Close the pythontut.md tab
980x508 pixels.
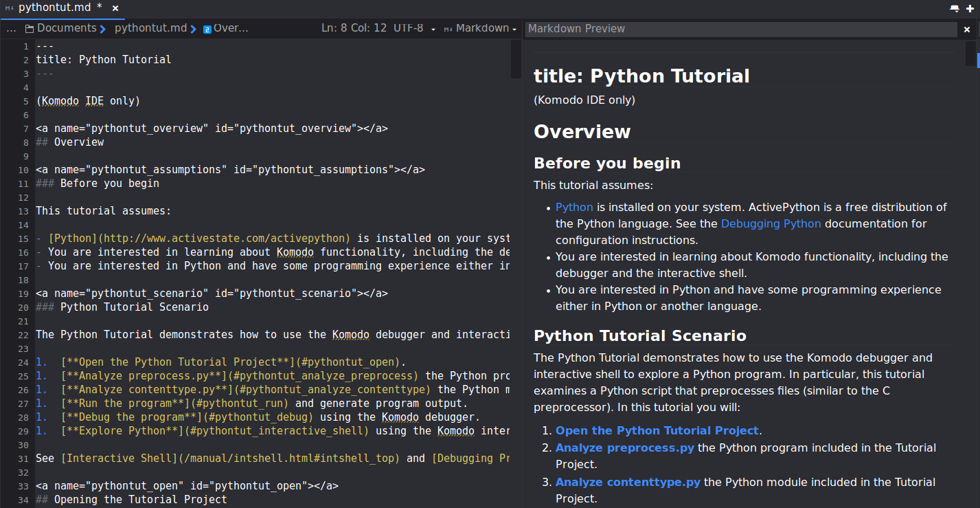coord(115,8)
